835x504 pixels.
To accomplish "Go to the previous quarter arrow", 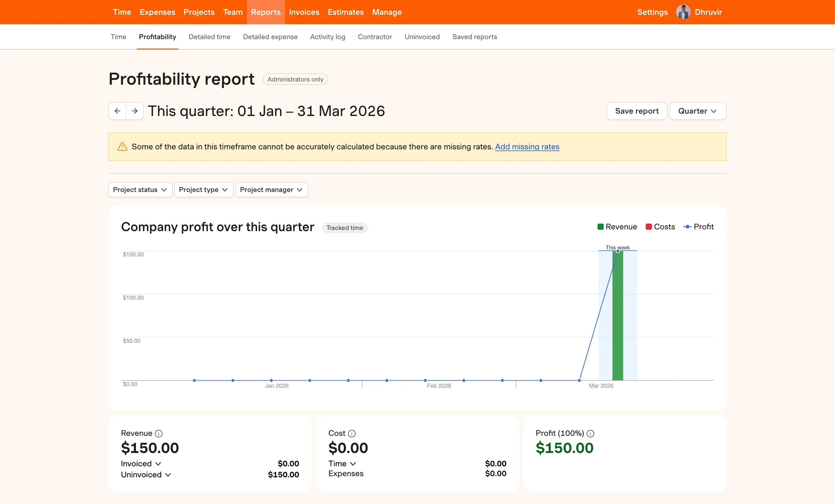I will pos(117,111).
